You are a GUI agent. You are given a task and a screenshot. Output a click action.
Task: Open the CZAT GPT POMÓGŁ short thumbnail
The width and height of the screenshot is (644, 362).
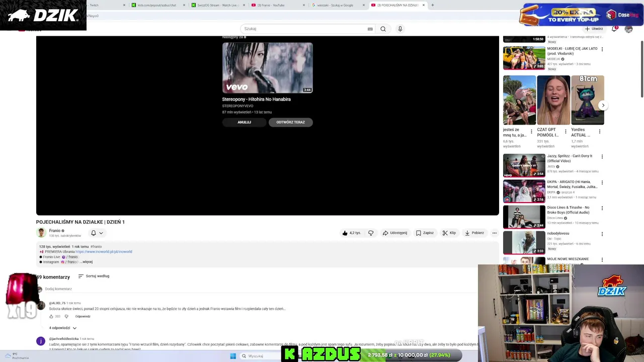point(553,100)
